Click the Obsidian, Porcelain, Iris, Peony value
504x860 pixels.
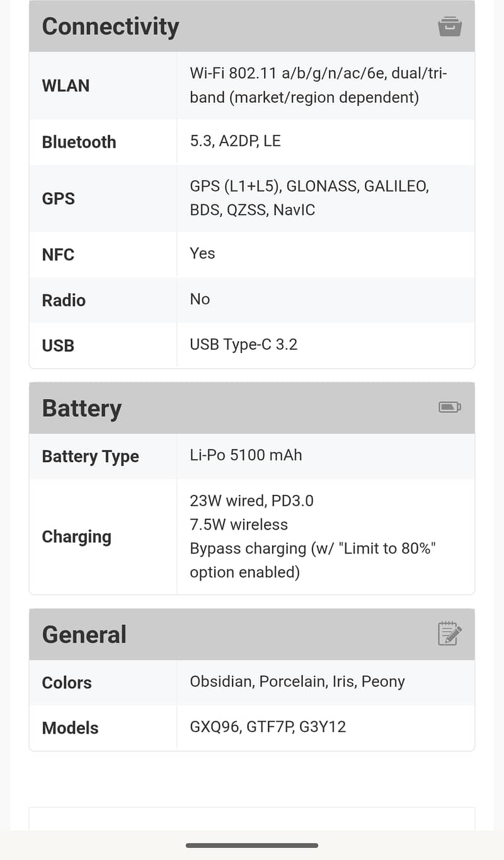(x=297, y=682)
